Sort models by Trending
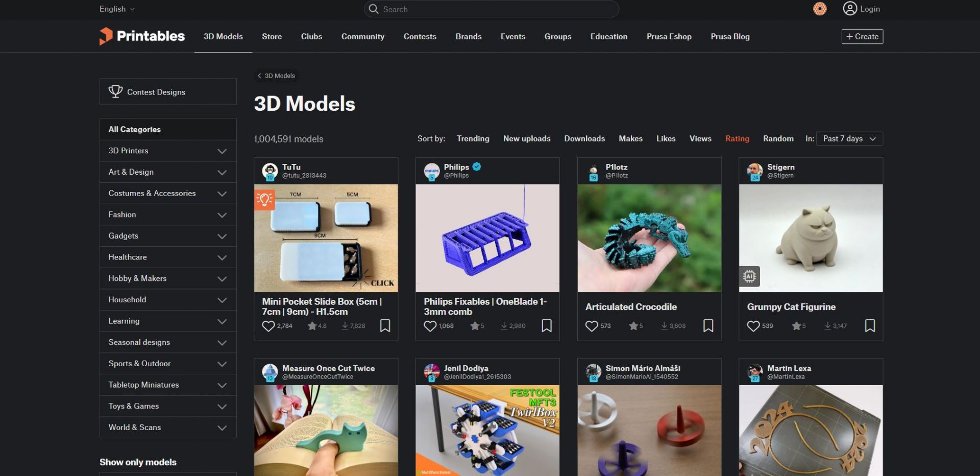This screenshot has width=980, height=476. (x=473, y=139)
